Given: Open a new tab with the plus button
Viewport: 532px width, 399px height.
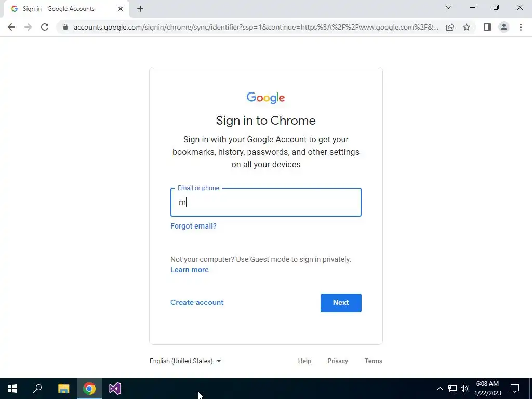Looking at the screenshot, I should (140, 9).
